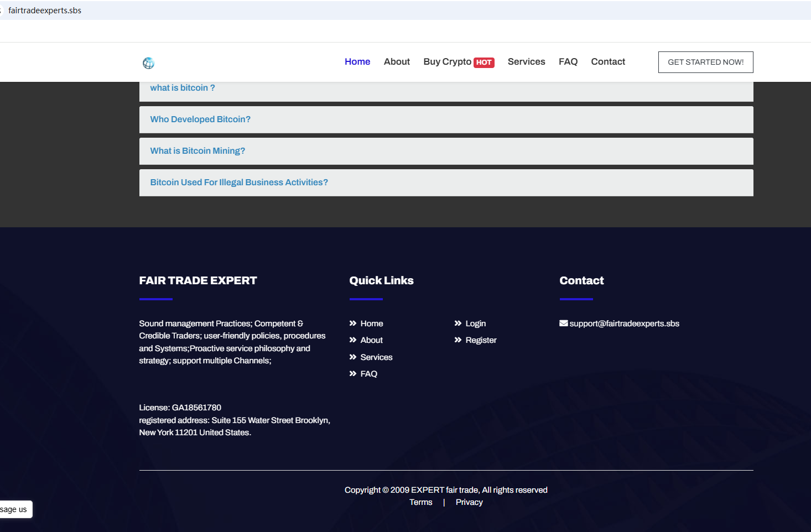Open the Terms link in footer
The image size is (811, 532).
420,502
